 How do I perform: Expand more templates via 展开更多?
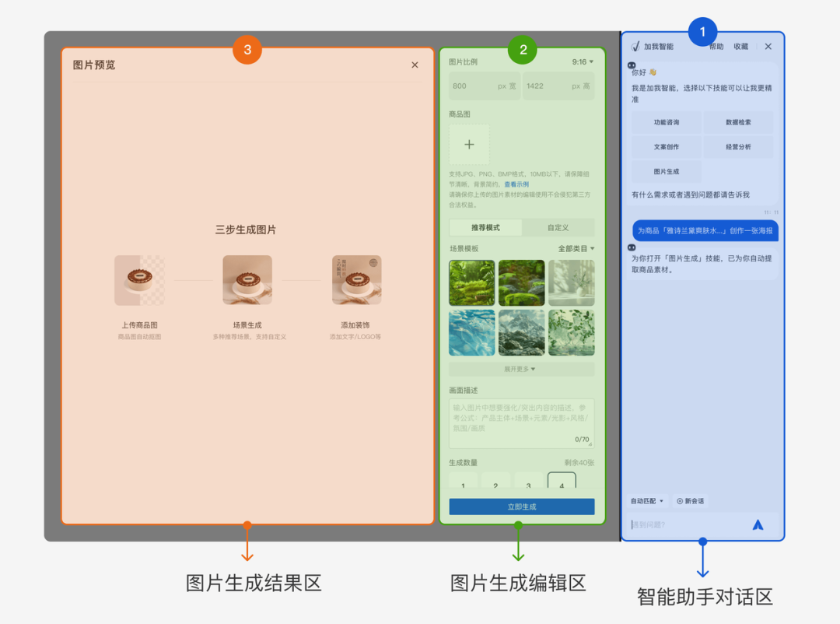click(521, 369)
